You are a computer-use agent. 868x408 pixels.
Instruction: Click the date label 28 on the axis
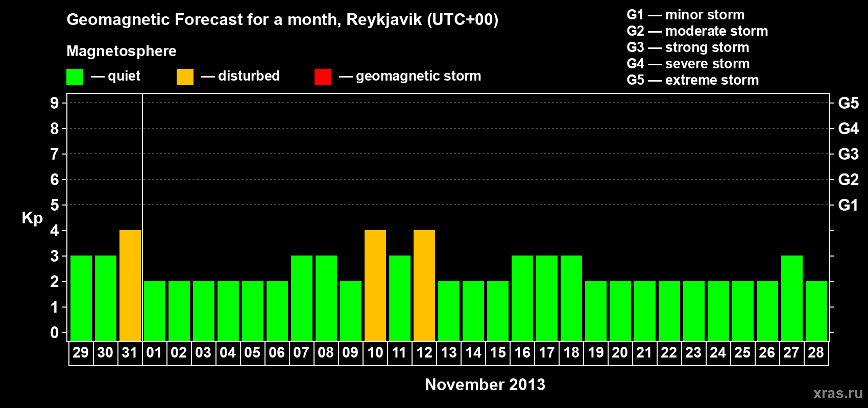click(816, 352)
